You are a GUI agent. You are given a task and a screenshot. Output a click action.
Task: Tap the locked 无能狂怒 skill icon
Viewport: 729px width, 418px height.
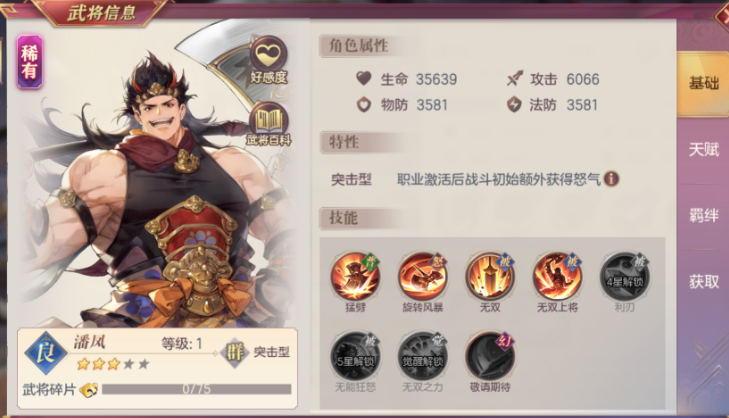tap(355, 356)
